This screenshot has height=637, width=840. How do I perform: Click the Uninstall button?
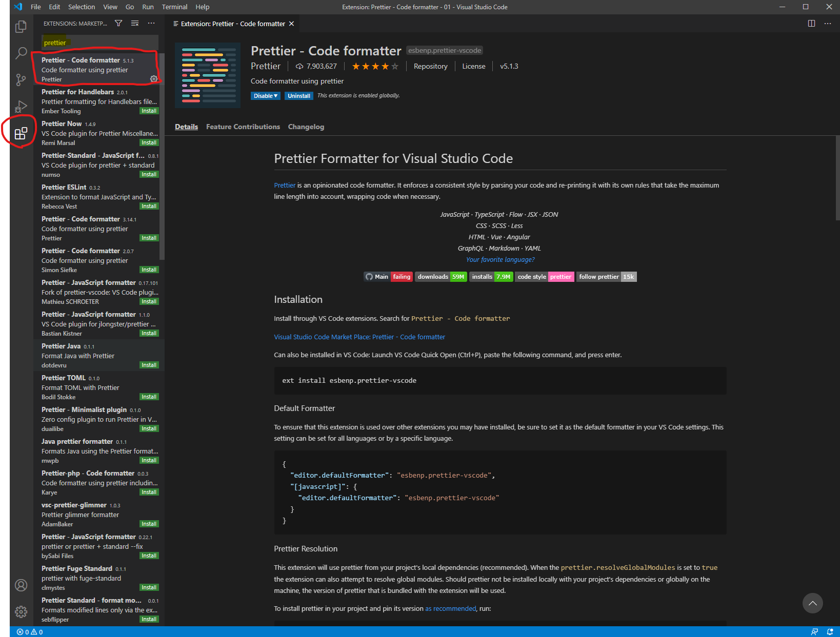click(299, 96)
